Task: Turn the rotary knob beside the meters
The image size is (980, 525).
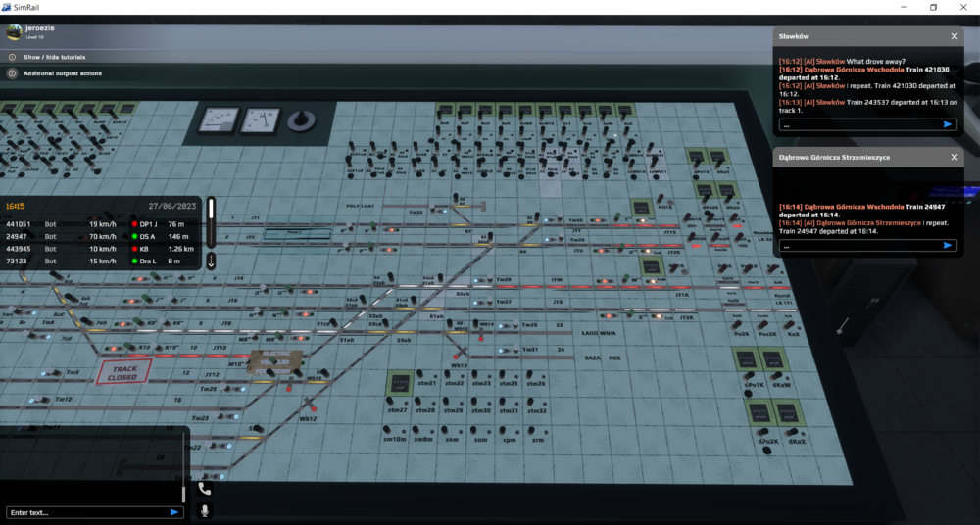Action: click(301, 121)
